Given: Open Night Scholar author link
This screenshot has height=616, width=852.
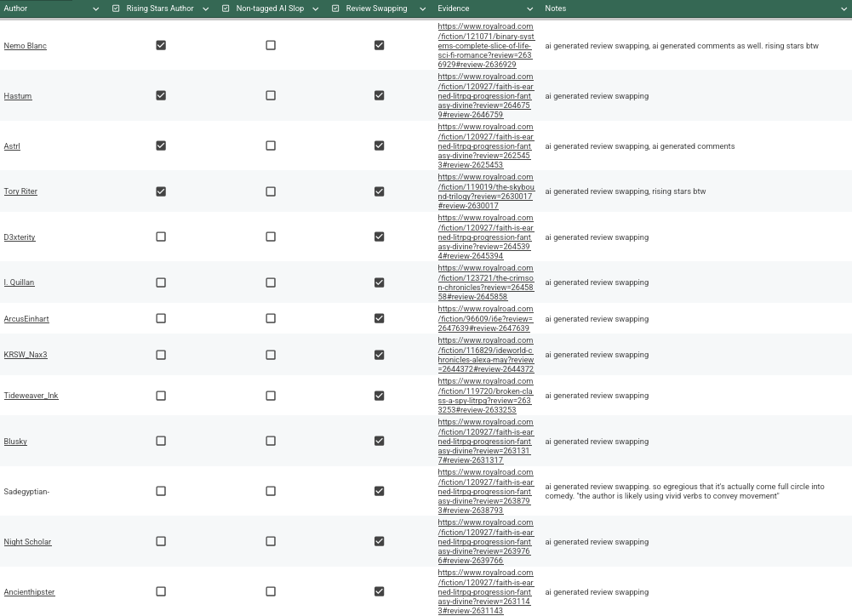Looking at the screenshot, I should (x=28, y=542).
